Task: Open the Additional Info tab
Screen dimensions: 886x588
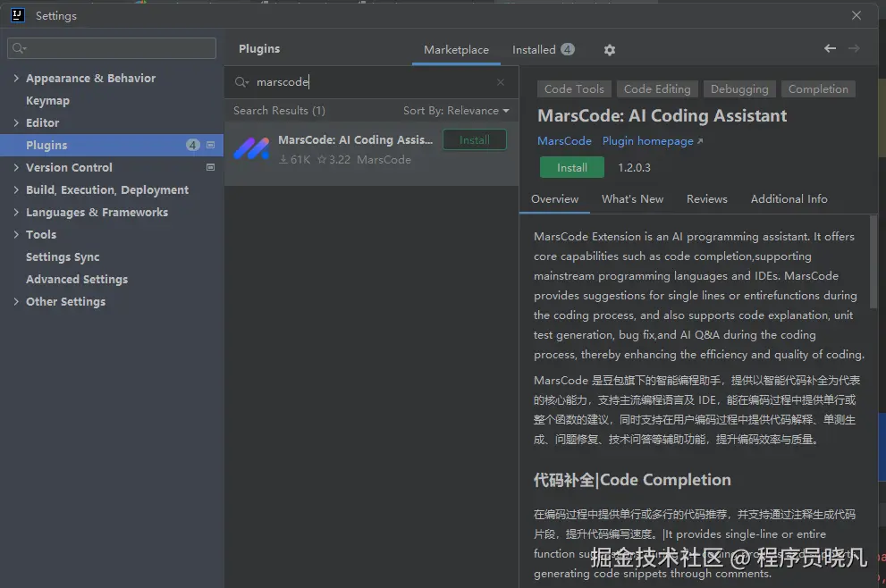Action: (789, 198)
